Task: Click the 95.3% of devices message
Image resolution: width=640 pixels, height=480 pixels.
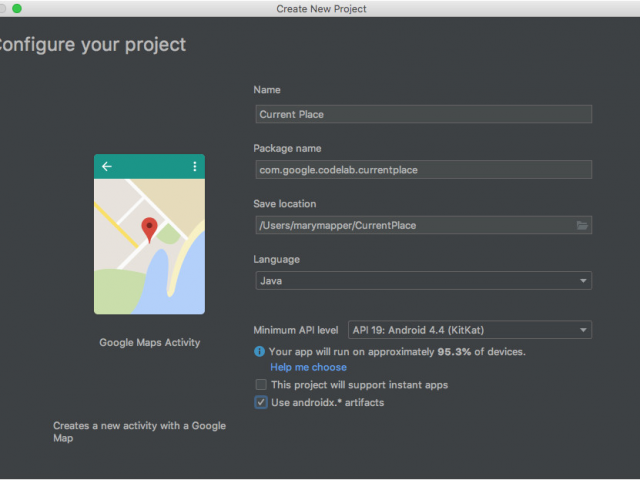Action: (x=397, y=352)
